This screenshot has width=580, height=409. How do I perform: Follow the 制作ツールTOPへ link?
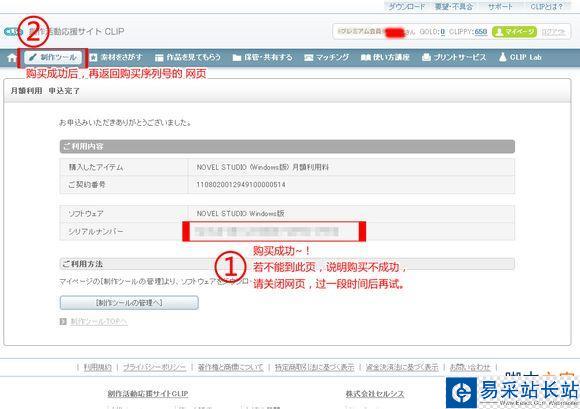(x=99, y=322)
